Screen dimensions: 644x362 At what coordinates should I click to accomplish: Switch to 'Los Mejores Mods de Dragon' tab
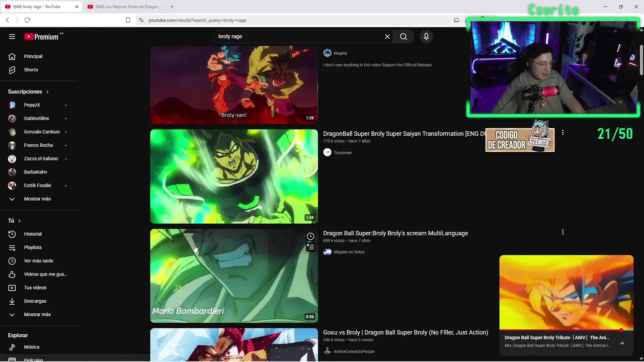tap(124, 7)
